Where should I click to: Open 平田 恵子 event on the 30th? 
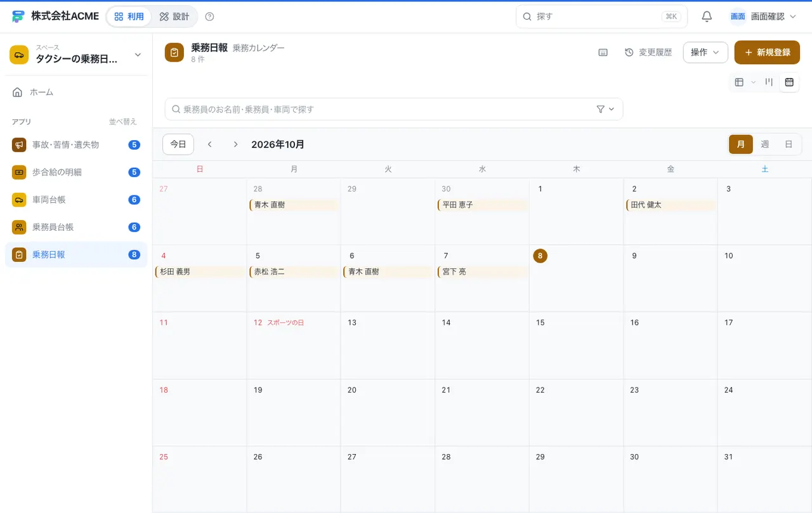482,205
